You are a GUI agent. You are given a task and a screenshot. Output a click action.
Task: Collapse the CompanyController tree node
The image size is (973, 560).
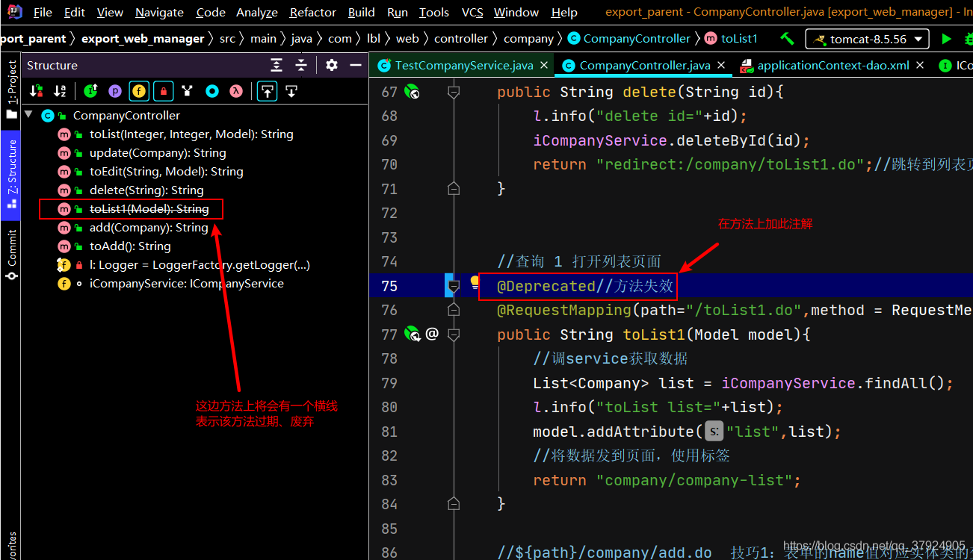(x=29, y=115)
